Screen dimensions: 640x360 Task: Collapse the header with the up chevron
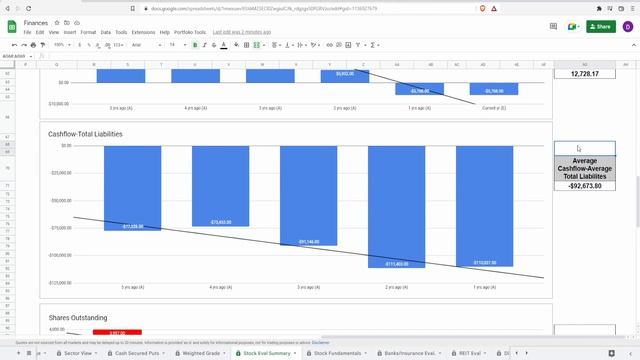click(x=633, y=45)
